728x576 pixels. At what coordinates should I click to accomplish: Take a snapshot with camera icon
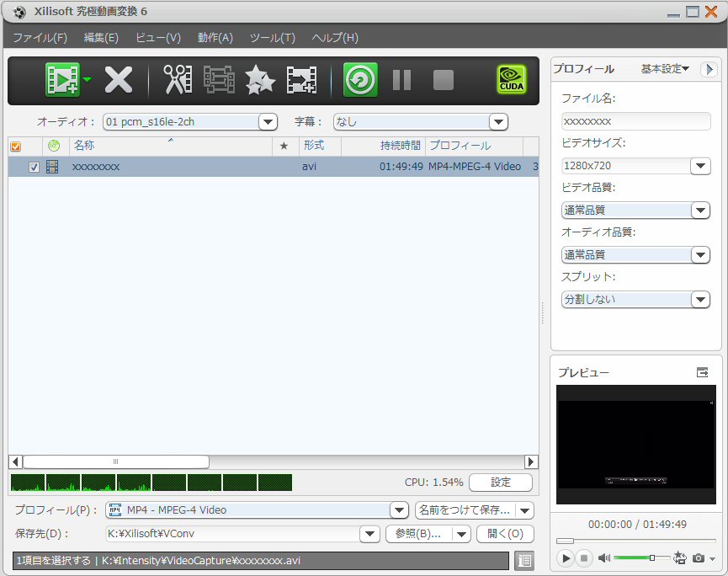(x=699, y=557)
